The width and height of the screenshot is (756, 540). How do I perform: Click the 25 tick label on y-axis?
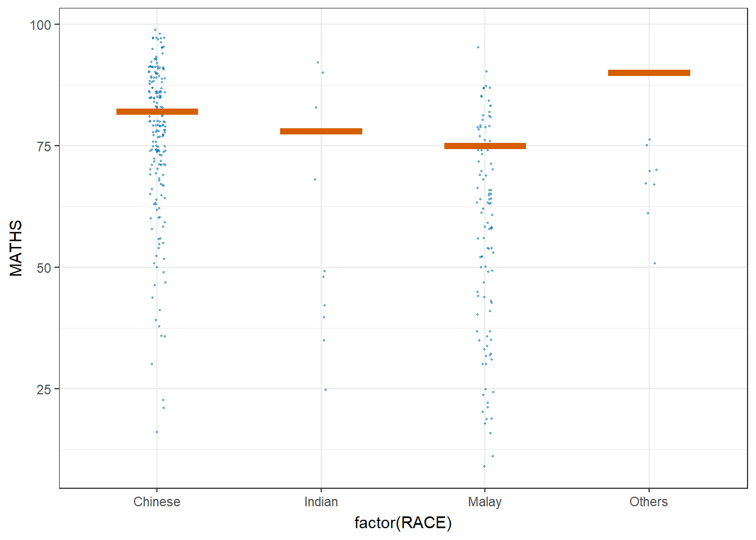[44, 389]
